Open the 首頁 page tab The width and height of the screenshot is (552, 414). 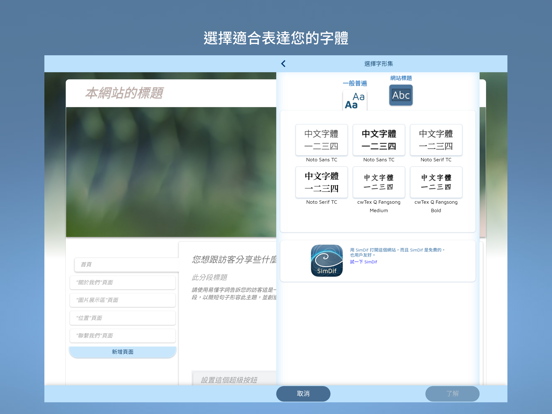tap(127, 264)
